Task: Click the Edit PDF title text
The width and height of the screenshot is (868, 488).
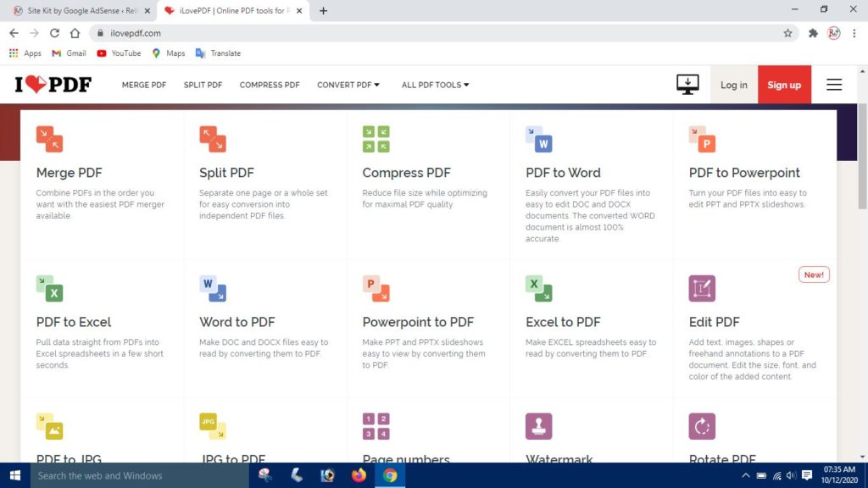Action: coord(714,322)
